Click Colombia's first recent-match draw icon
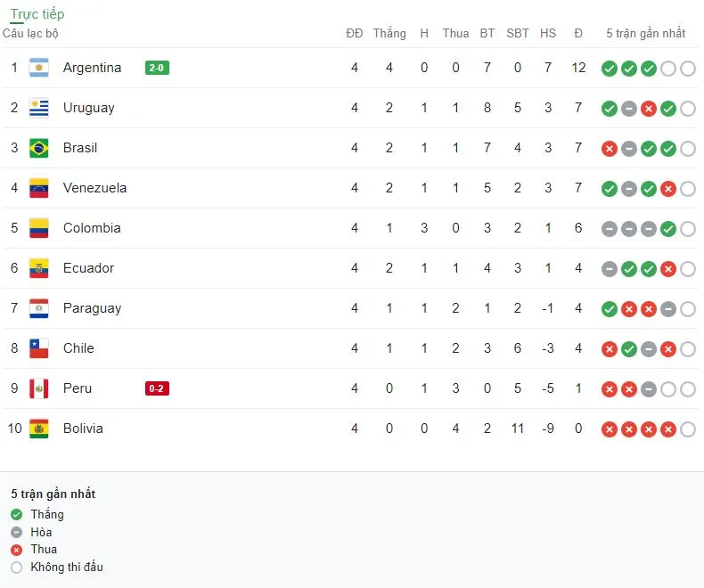Screen dimensions: 704x588 [610, 229]
